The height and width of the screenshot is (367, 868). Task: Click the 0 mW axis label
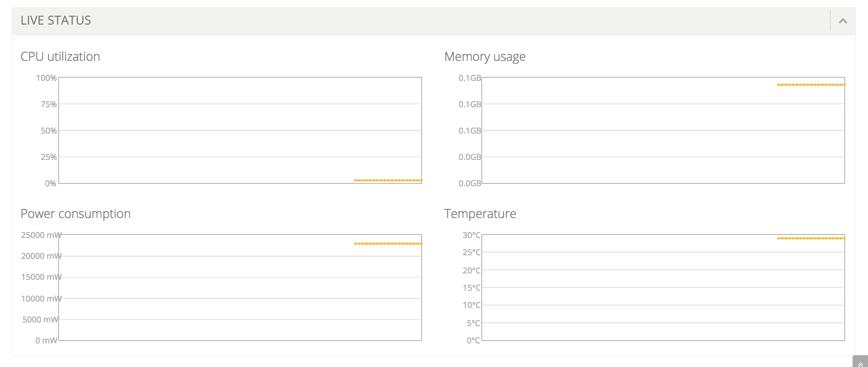[x=46, y=341]
